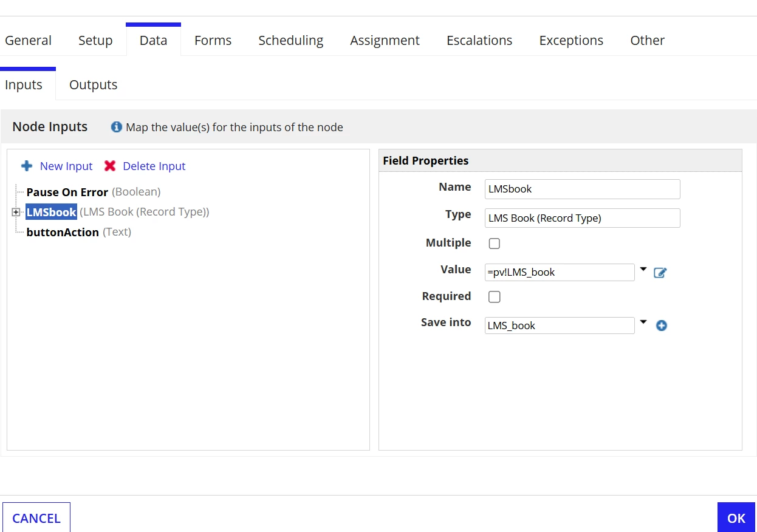Viewport: 757px width, 532px height.
Task: Click the Node Inputs heading
Action: [50, 127]
